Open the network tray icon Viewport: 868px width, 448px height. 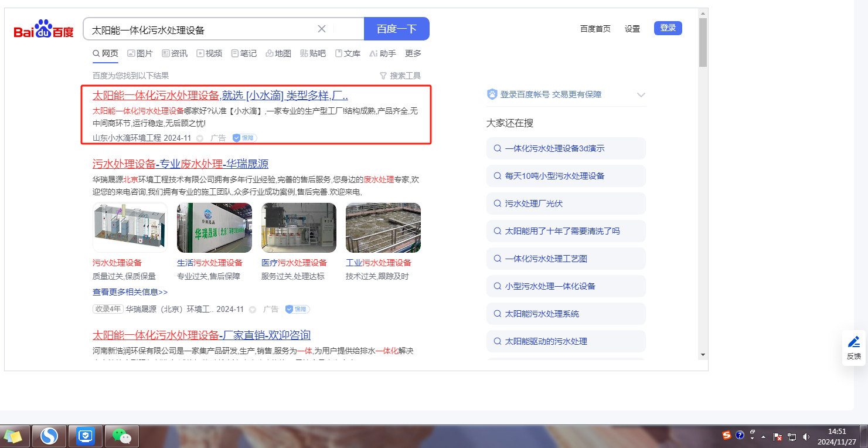point(792,436)
